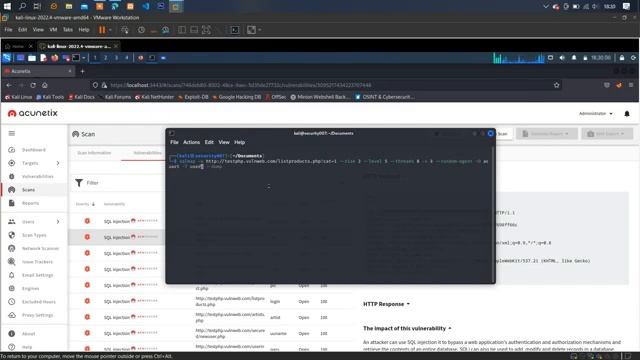Enter VMware full screen mode icon
The image size is (640, 360).
[x=206, y=30]
